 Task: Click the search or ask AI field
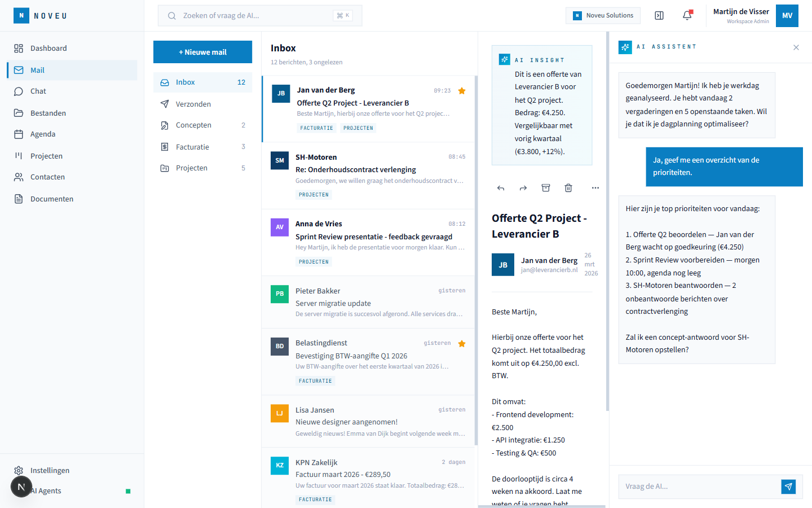point(260,16)
